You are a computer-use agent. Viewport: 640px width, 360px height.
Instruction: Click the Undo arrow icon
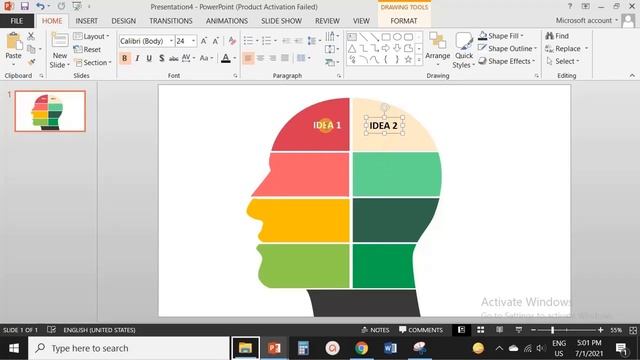pyautogui.click(x=40, y=6)
